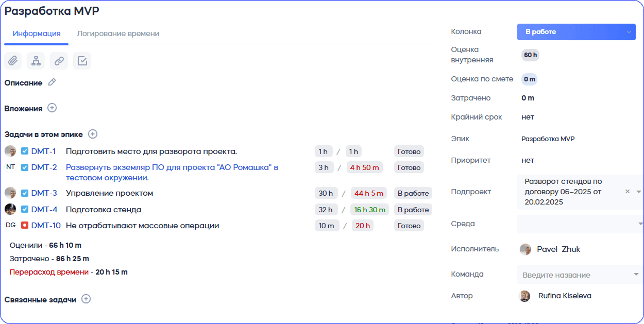Open the Команда selection dropdown
Viewport: 644px width, 324px height.
click(x=580, y=275)
